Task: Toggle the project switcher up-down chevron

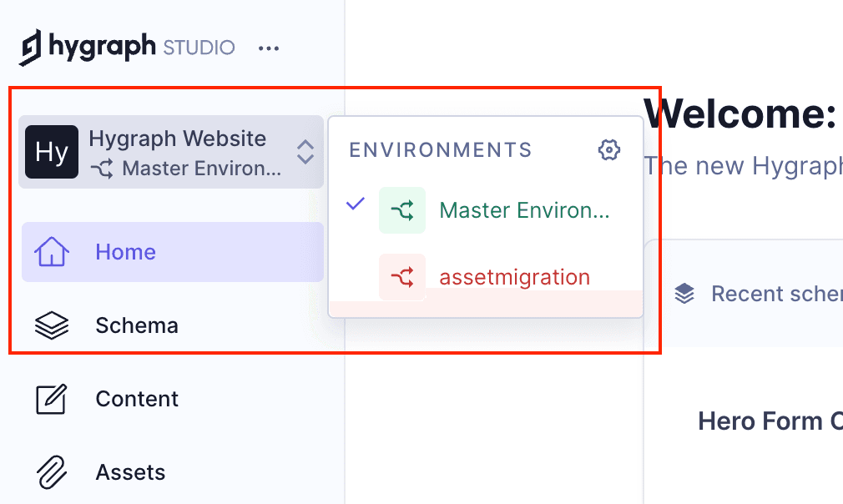Action: click(305, 152)
